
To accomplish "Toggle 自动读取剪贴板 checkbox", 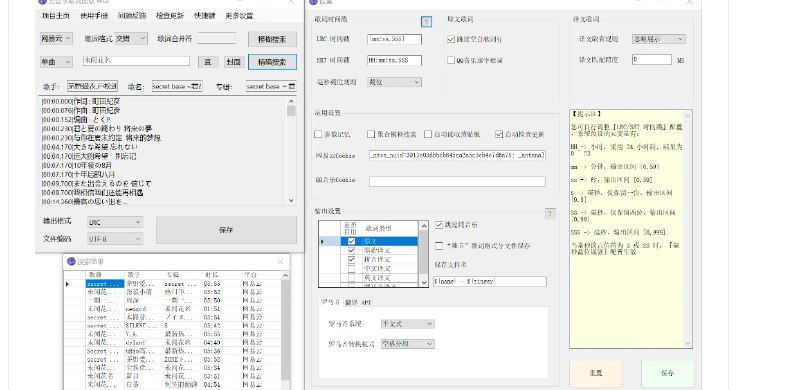I will pyautogui.click(x=428, y=134).
